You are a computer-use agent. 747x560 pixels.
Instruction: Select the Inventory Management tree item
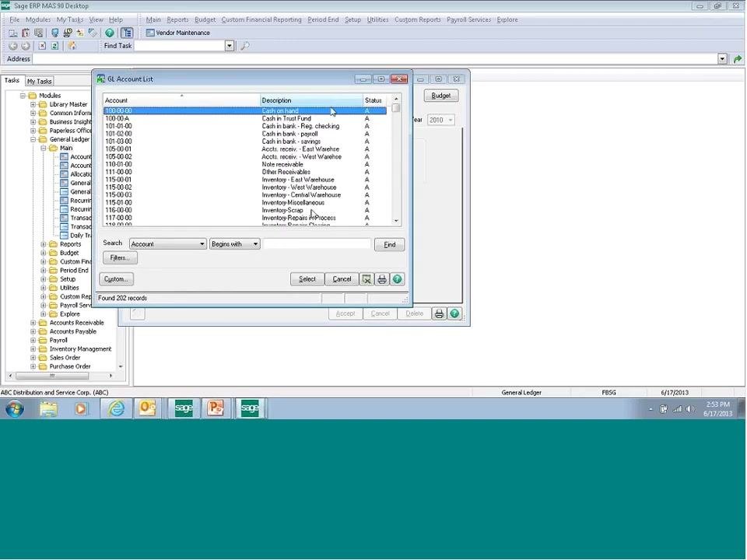pyautogui.click(x=80, y=349)
